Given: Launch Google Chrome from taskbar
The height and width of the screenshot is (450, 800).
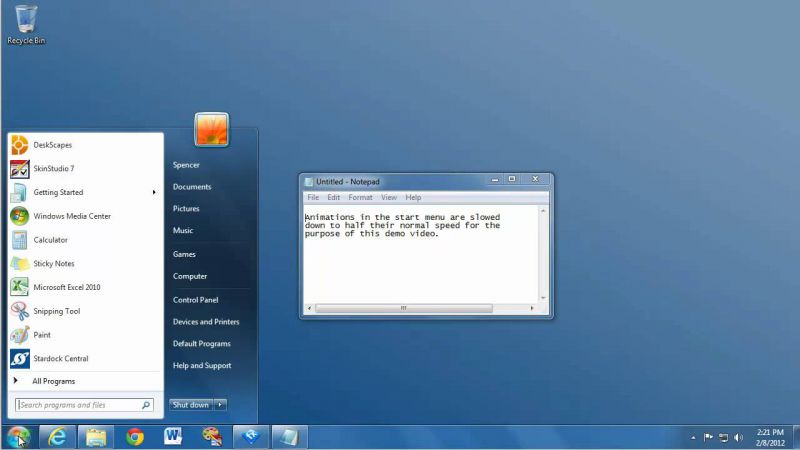Looking at the screenshot, I should 135,437.
